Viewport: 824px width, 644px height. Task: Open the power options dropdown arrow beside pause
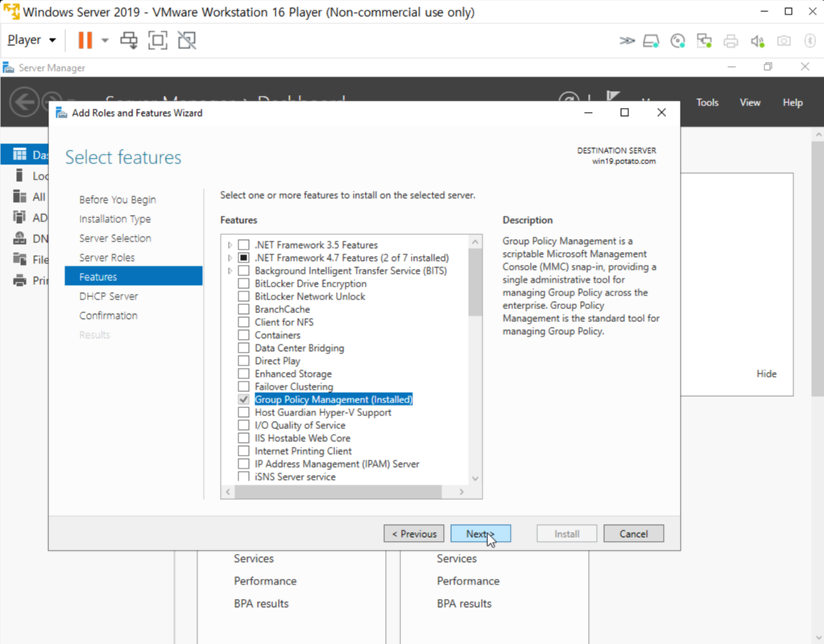(105, 40)
